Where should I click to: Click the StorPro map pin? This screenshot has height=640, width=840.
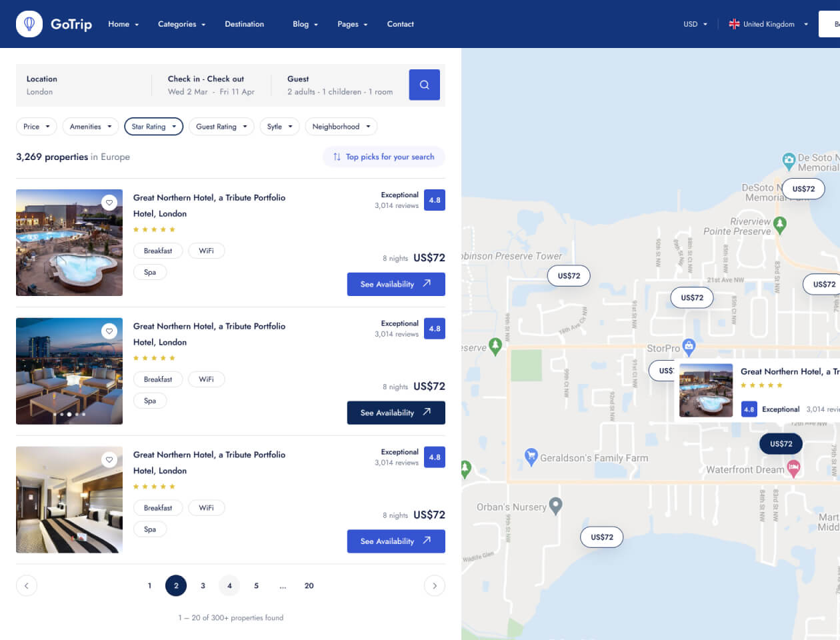(x=689, y=346)
